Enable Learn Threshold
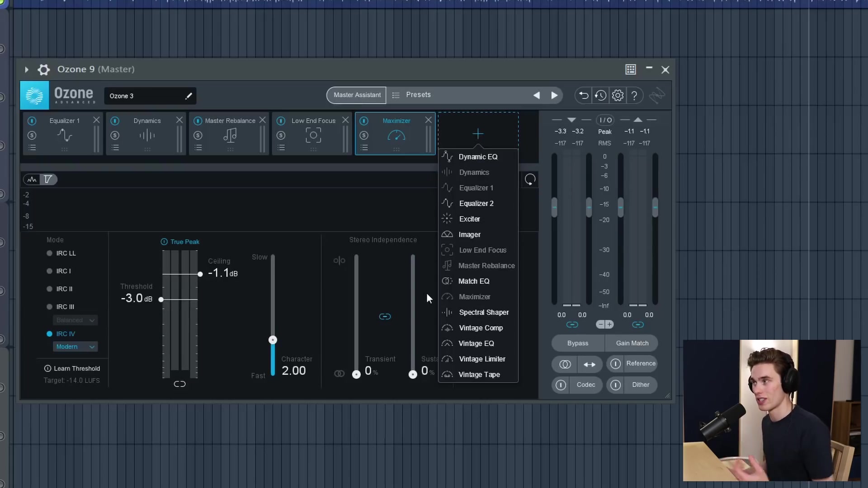 coord(72,369)
